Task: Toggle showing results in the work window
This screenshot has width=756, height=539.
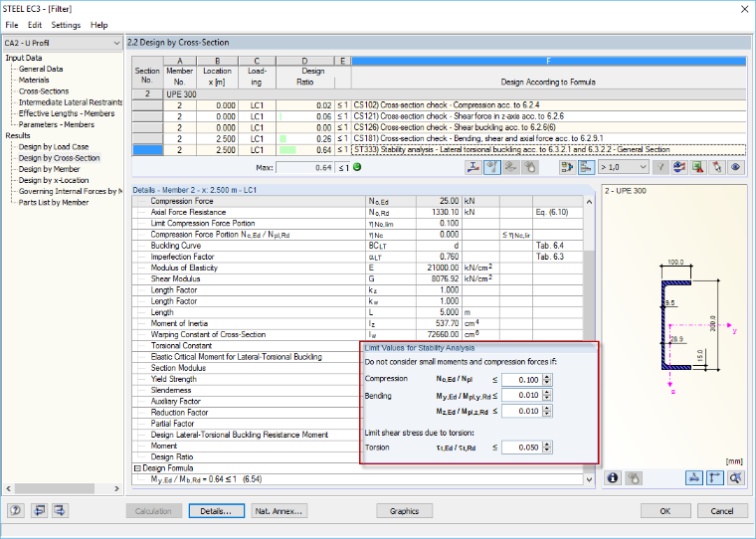Action: (x=679, y=167)
